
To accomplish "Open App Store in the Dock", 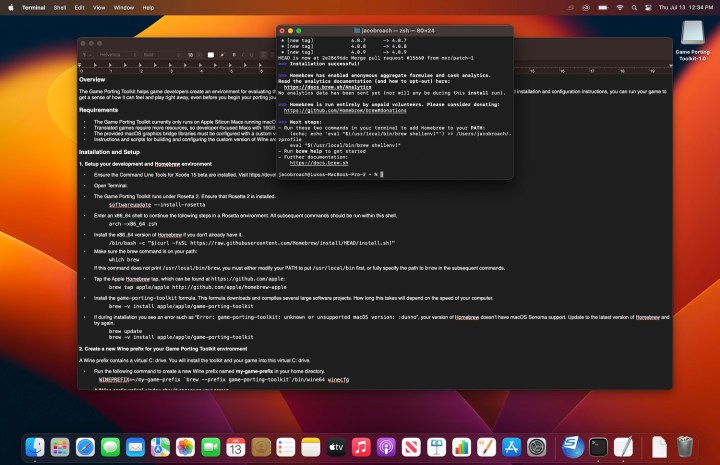I will [512, 447].
